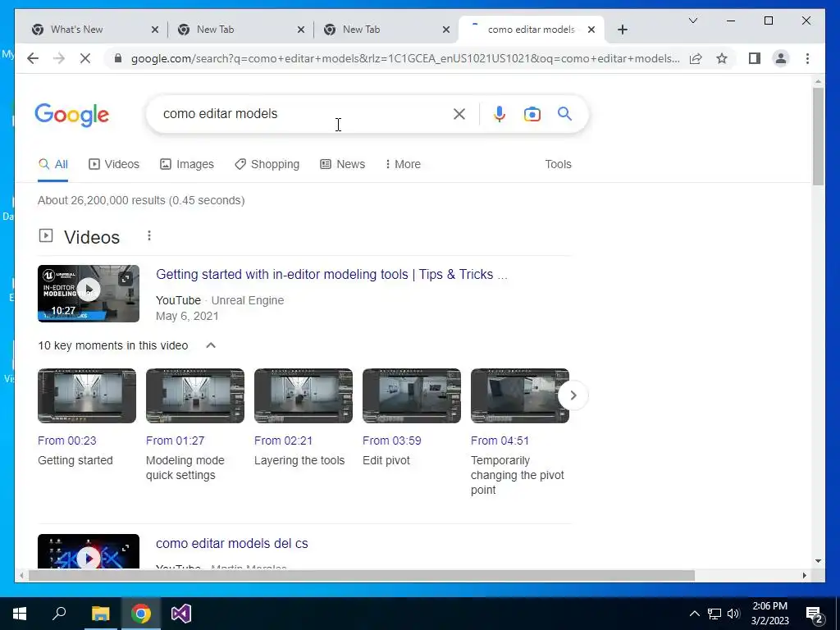The image size is (840, 630).
Task: Click From 02:21 timestamp link
Action: click(283, 441)
